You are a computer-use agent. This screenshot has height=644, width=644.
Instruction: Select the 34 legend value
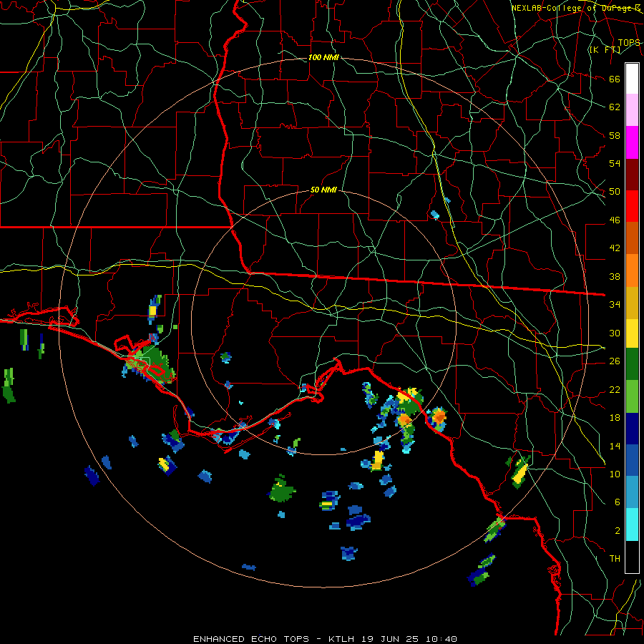click(x=615, y=305)
